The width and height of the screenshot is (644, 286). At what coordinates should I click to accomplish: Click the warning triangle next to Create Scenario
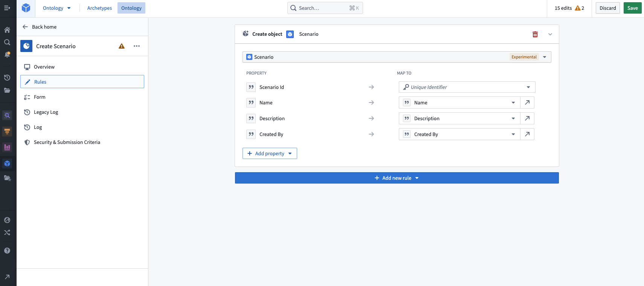point(122,46)
